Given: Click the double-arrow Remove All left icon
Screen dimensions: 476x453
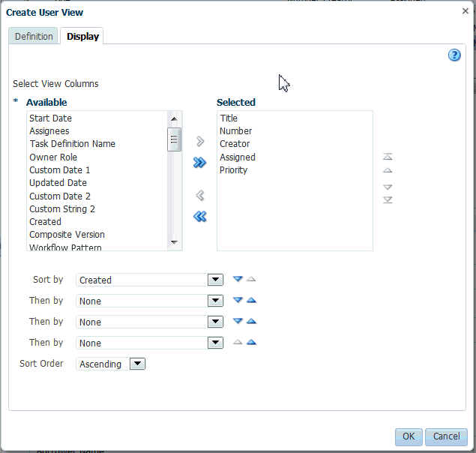Looking at the screenshot, I should click(199, 217).
